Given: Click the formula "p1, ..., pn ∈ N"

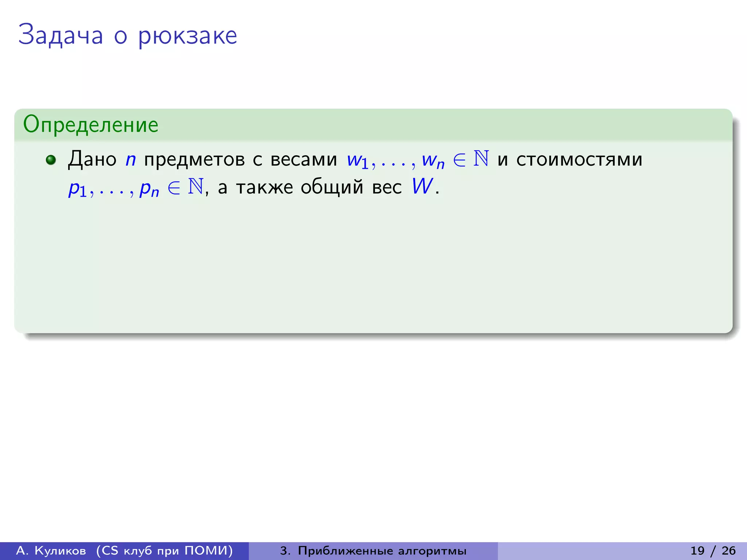Looking at the screenshot, I should (136, 187).
